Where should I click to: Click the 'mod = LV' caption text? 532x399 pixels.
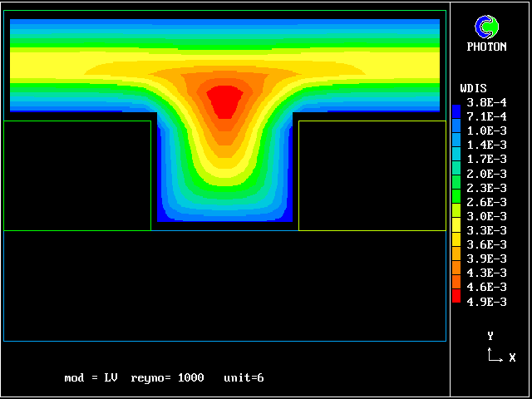tap(91, 378)
